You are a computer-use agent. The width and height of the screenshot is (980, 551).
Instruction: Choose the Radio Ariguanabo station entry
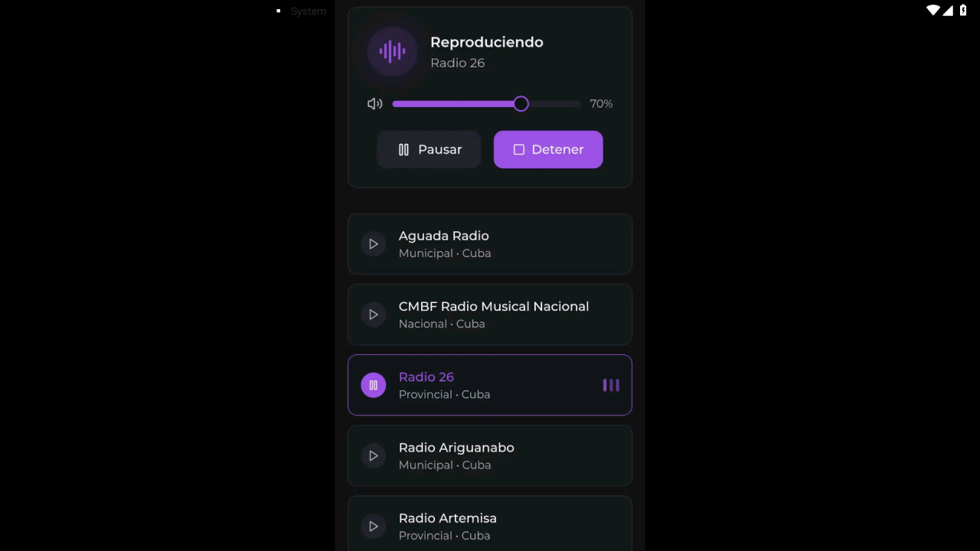[490, 455]
